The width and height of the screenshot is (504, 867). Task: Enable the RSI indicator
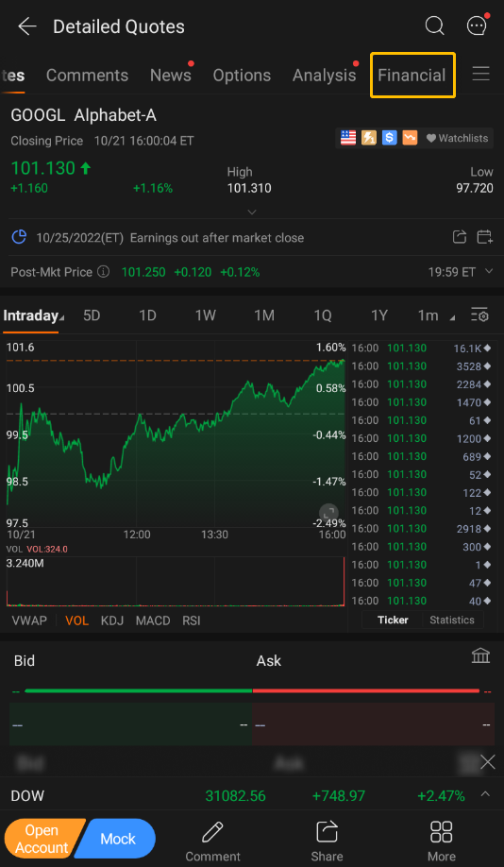192,620
